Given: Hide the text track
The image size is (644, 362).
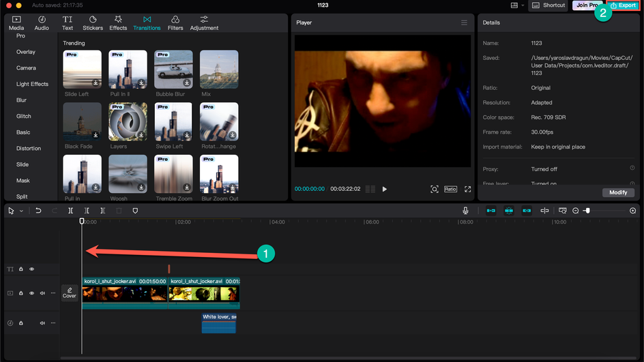Looking at the screenshot, I should (31, 269).
